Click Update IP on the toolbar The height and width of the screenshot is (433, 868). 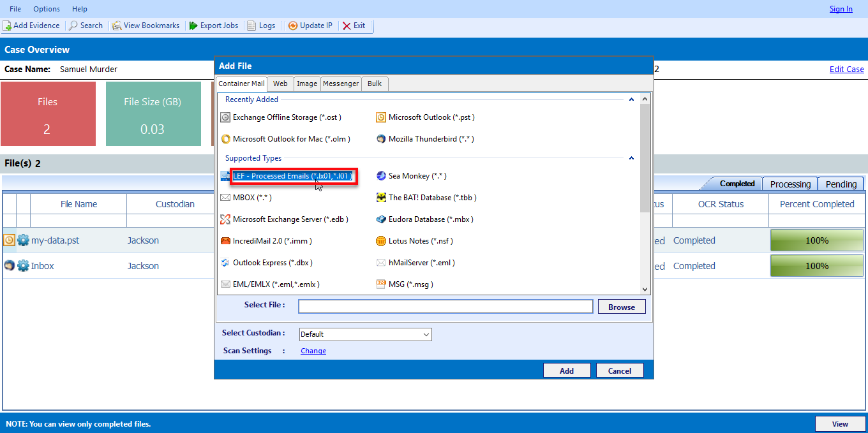(x=310, y=26)
